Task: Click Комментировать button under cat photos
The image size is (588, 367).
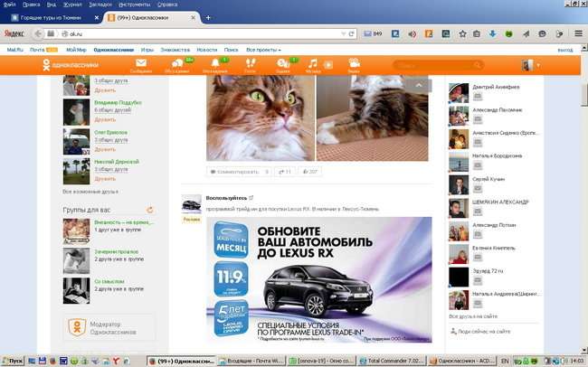Action: [239, 172]
